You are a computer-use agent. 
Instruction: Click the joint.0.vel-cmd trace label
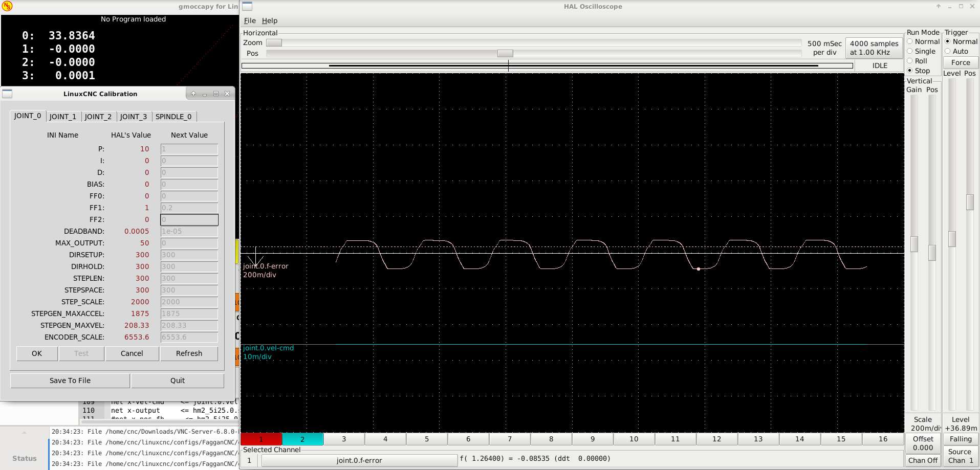tap(268, 348)
